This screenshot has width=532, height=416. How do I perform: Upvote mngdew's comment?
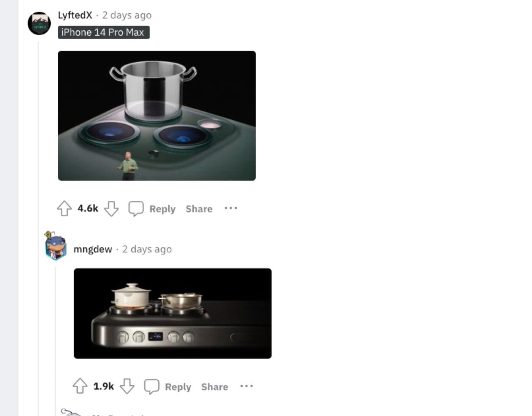[x=80, y=386]
